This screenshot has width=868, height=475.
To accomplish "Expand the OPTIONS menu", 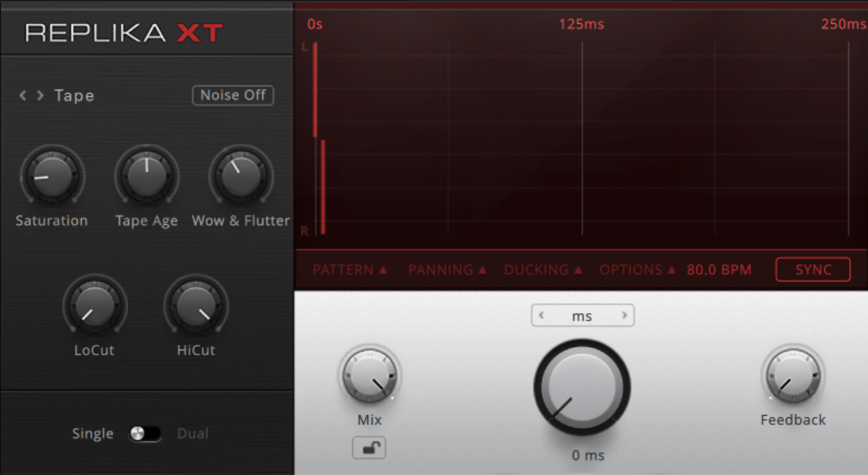I will point(637,270).
